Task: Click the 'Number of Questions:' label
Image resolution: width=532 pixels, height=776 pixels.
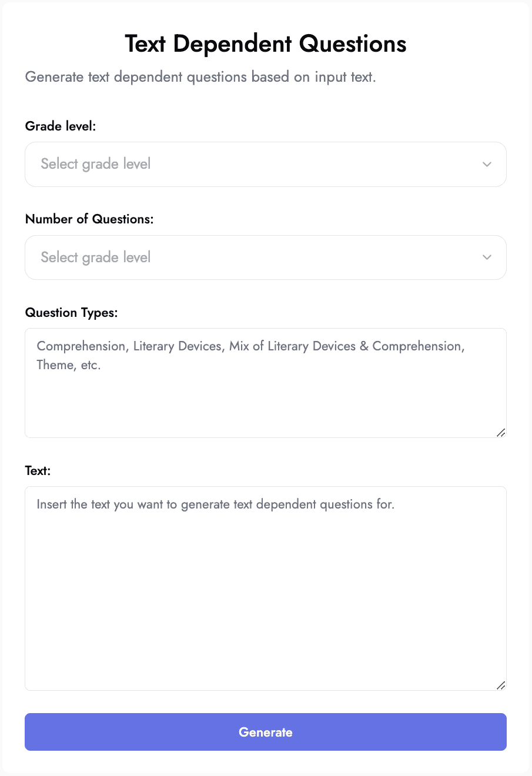Action: pos(89,219)
